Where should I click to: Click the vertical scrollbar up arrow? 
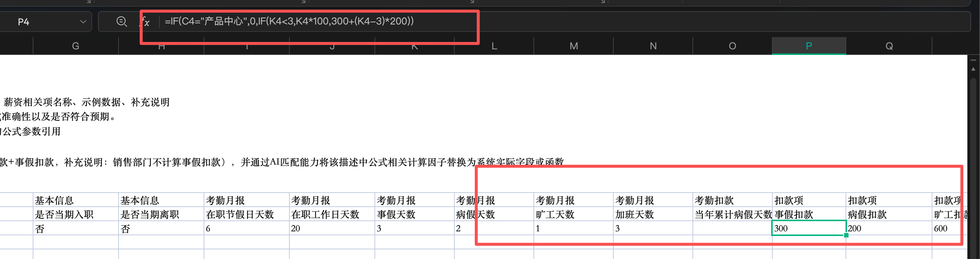pos(973,69)
